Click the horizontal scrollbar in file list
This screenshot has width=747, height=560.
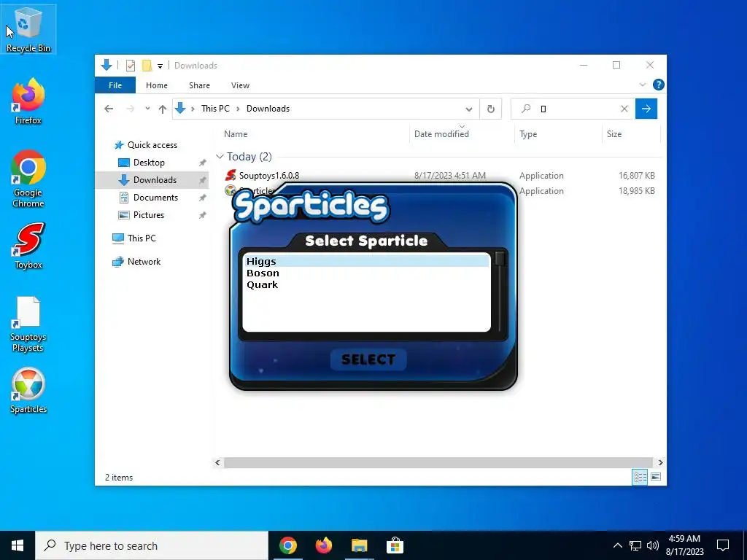coord(438,462)
